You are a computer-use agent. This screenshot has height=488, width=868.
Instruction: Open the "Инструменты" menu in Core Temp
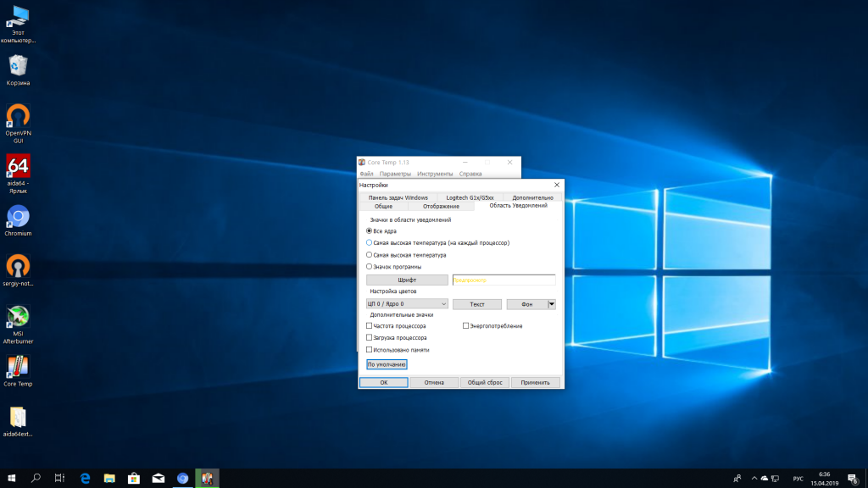[435, 174]
